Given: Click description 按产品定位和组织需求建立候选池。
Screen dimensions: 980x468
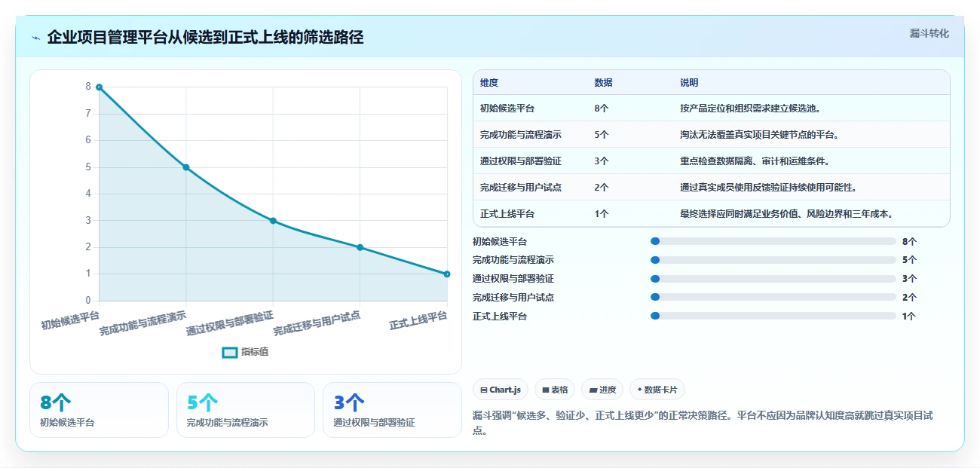Looking at the screenshot, I should click(751, 109).
